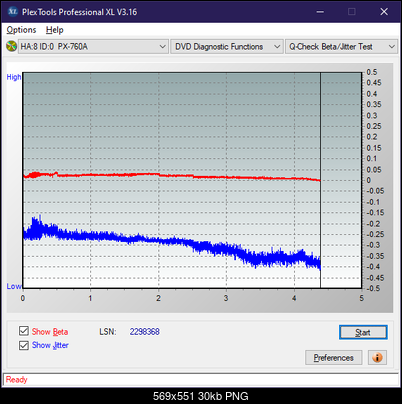
Task: Click the red Show Beta label
Action: [50, 332]
